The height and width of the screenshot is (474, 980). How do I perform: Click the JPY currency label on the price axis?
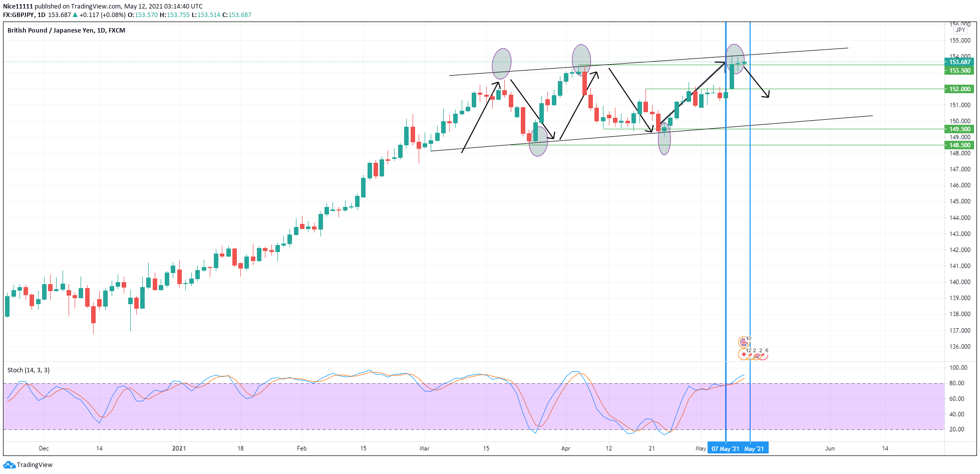[x=960, y=30]
